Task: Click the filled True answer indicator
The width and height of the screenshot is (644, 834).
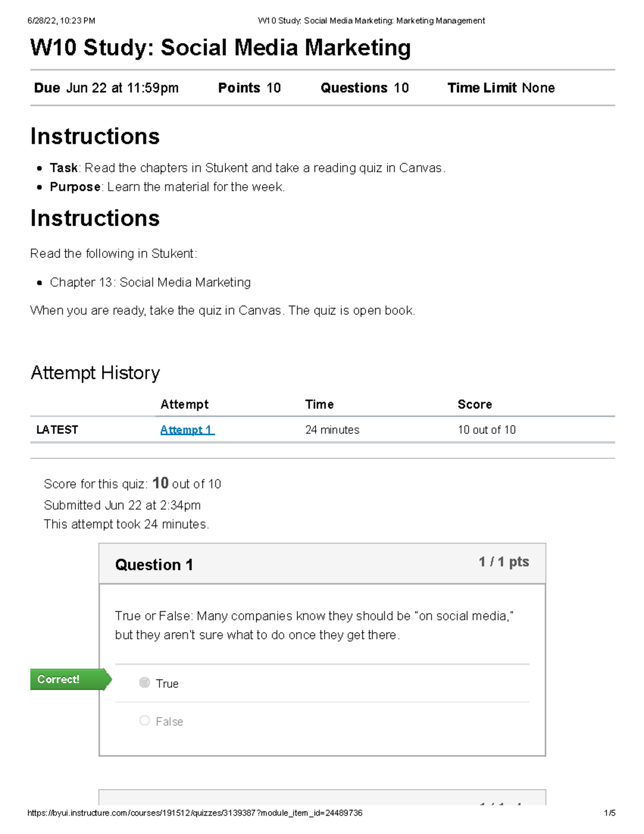Action: coord(144,683)
